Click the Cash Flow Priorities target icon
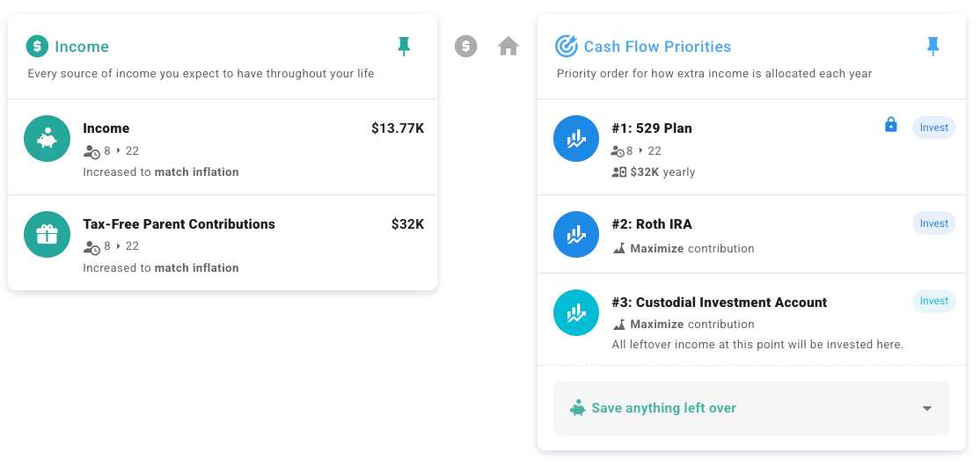This screenshot has height=475, width=980. coord(567,47)
